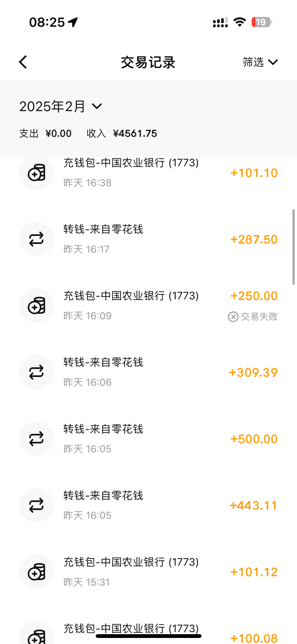Tap top-up coin icon for +101.10 entry

pos(37,173)
